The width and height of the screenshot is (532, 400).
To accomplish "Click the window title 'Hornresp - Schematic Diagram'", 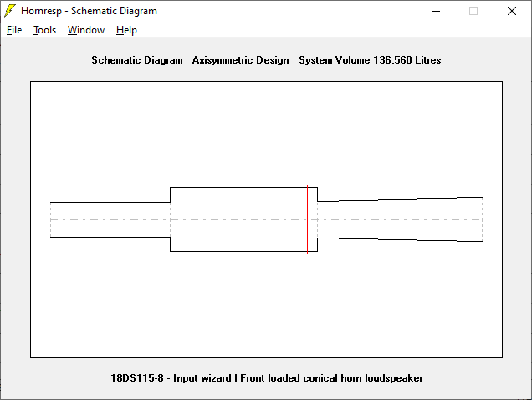I will (x=89, y=11).
